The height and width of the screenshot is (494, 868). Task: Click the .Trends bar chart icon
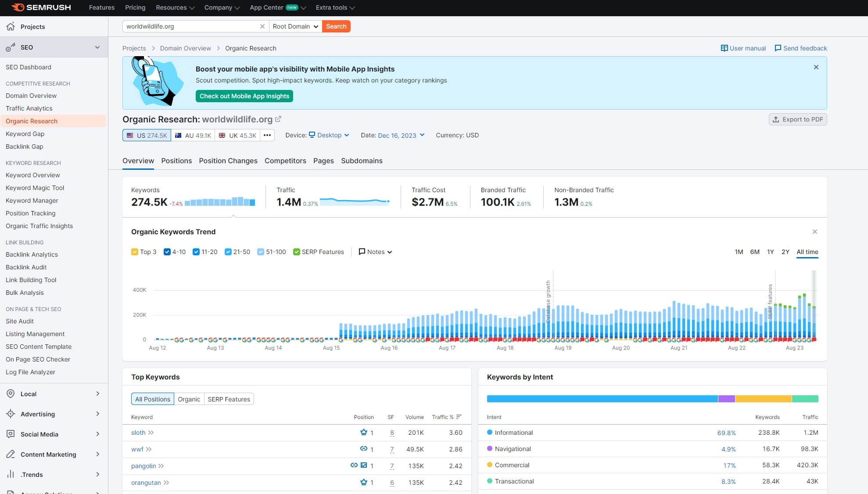point(11,474)
